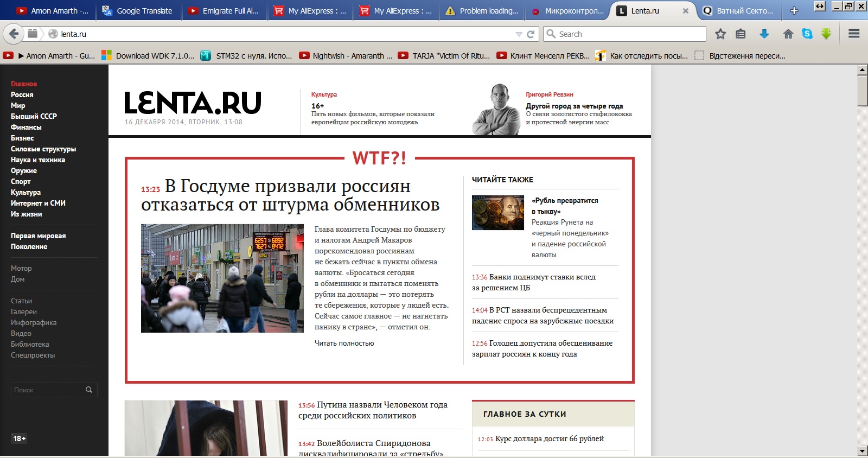The height and width of the screenshot is (458, 868).
Task: Open the downloads arrow icon
Action: [764, 34]
